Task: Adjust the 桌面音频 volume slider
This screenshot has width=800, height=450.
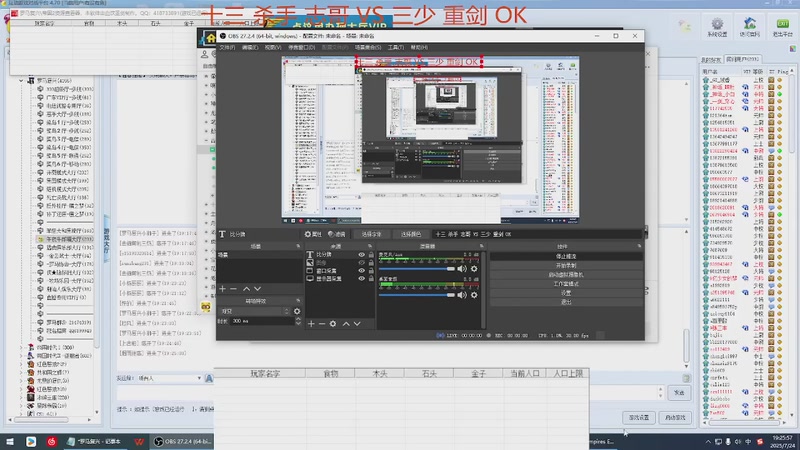Action: pyautogui.click(x=417, y=295)
